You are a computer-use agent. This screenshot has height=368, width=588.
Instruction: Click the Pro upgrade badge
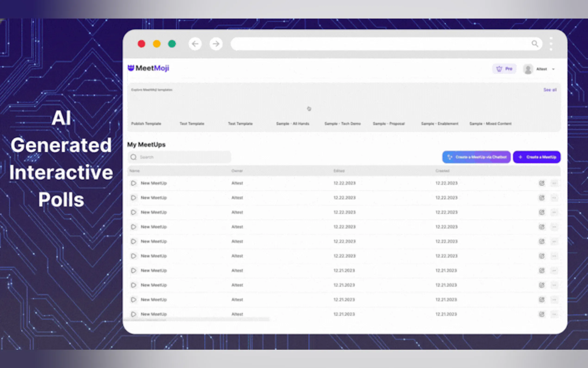click(x=504, y=69)
